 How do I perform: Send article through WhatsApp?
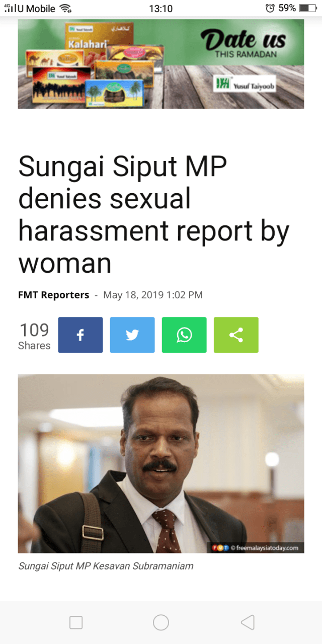point(184,335)
